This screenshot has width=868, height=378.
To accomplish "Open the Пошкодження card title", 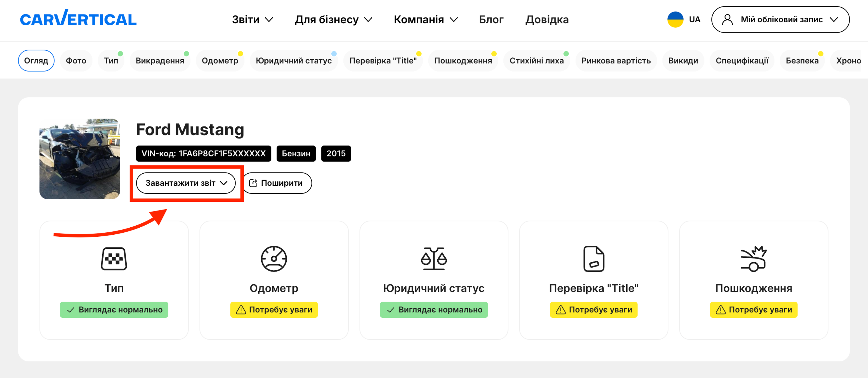I will [x=753, y=288].
